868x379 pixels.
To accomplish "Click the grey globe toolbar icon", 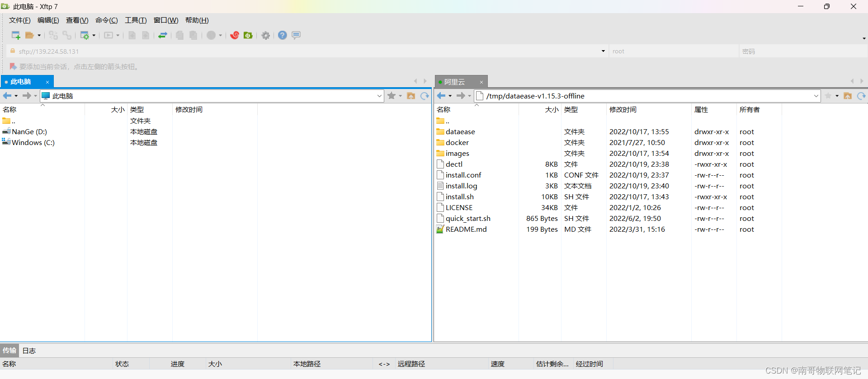I will (211, 35).
